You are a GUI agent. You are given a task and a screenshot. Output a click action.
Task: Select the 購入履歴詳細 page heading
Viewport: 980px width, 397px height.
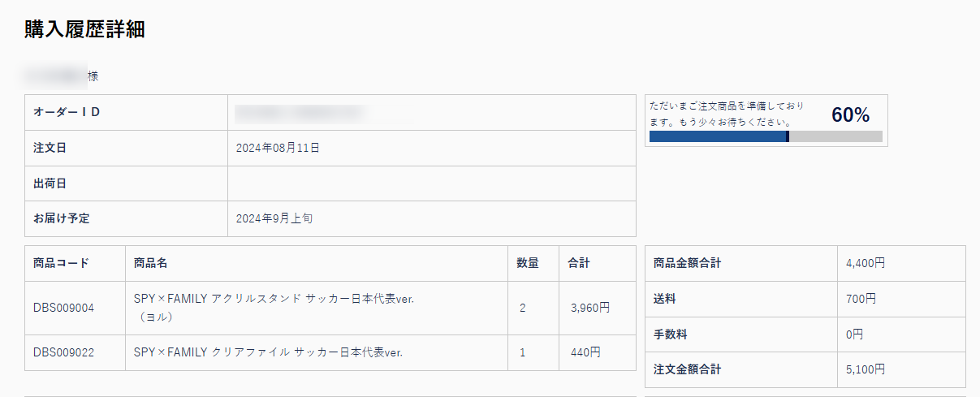[x=84, y=29]
